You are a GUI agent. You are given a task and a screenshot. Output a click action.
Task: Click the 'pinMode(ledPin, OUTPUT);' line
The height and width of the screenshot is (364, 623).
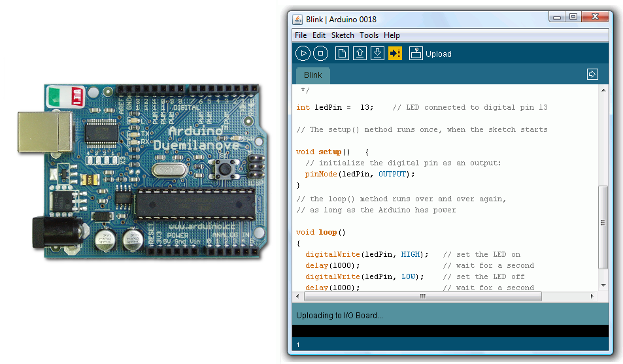pos(360,174)
